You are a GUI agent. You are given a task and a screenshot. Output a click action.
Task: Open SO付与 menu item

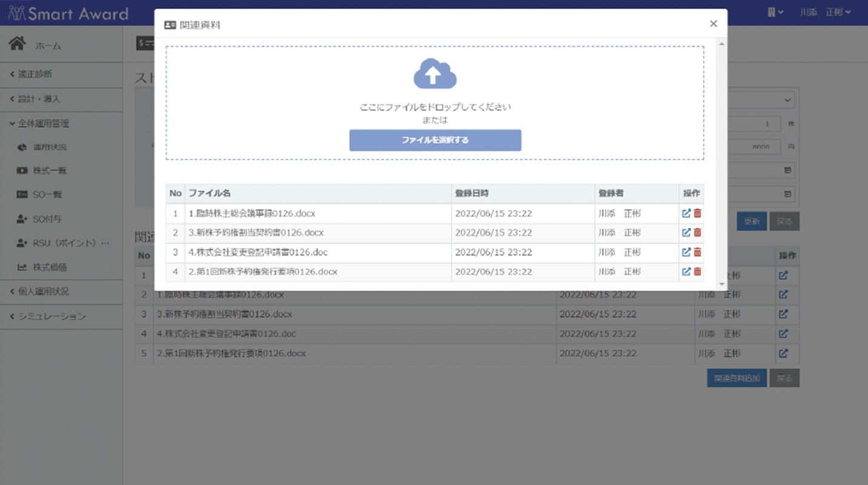[47, 219]
